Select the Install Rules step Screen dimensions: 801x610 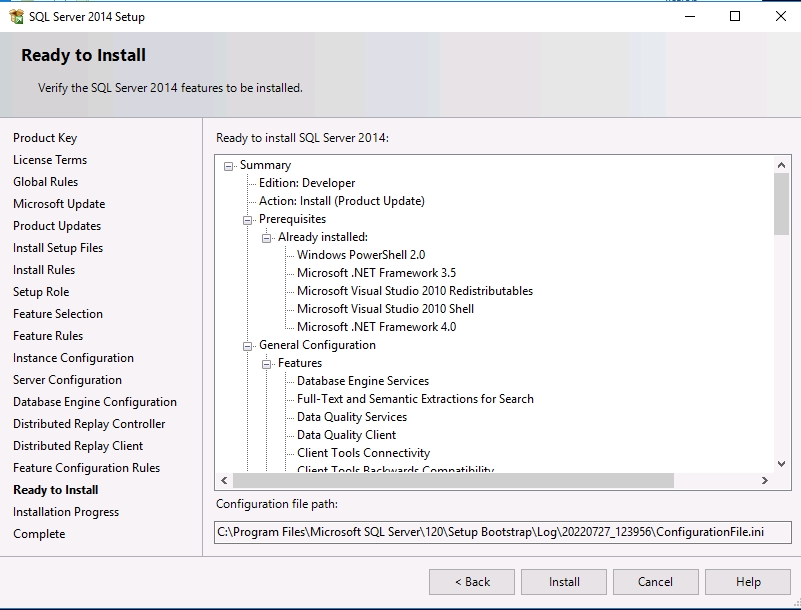point(44,270)
